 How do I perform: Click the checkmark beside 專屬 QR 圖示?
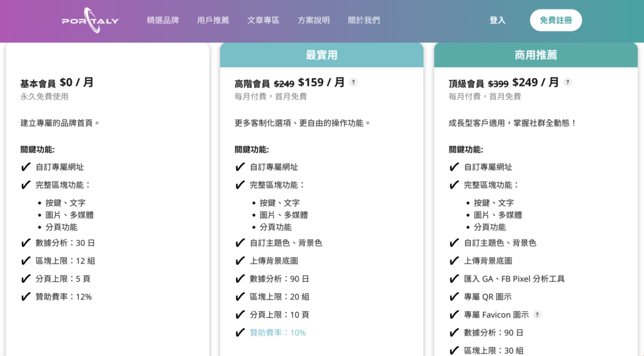coord(454,296)
